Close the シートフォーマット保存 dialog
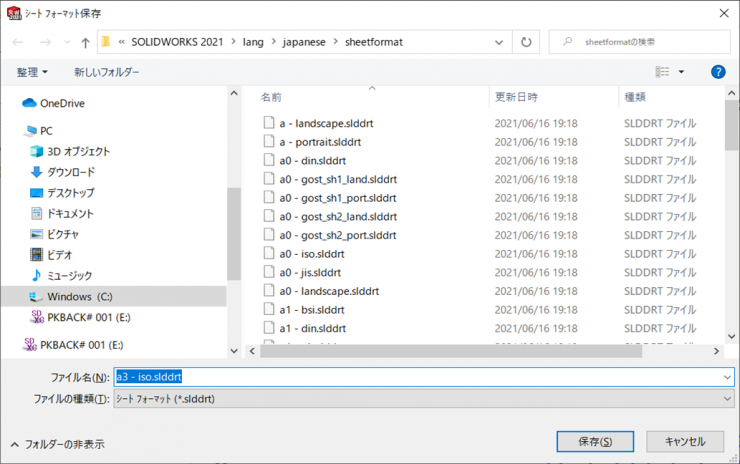Image resolution: width=740 pixels, height=464 pixels. (x=724, y=13)
